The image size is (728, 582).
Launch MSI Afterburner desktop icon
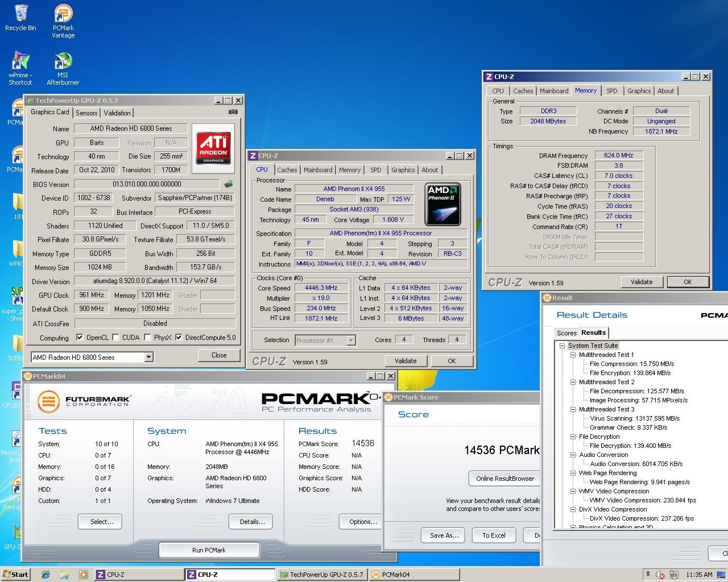click(63, 68)
